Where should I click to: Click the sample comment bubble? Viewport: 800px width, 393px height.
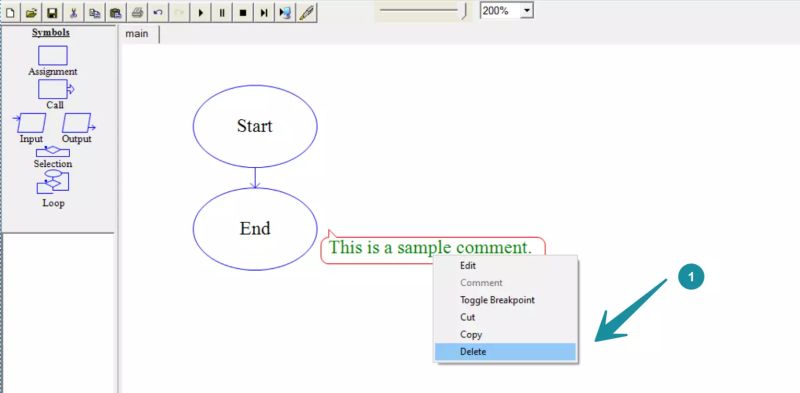(433, 249)
